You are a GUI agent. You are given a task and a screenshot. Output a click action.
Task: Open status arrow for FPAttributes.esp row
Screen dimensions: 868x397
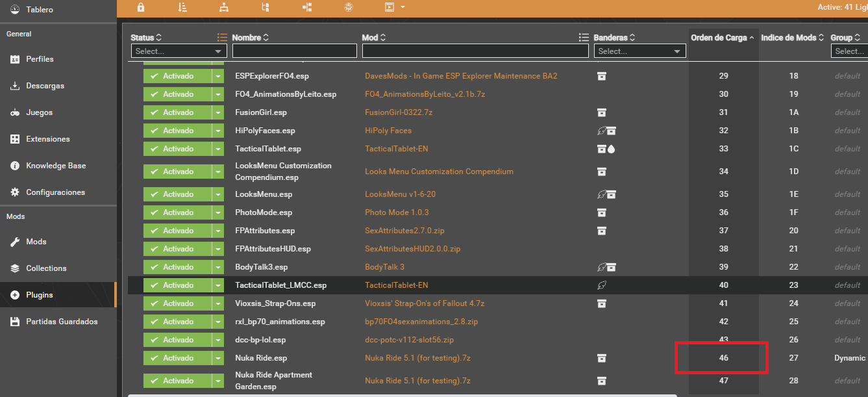click(x=217, y=231)
